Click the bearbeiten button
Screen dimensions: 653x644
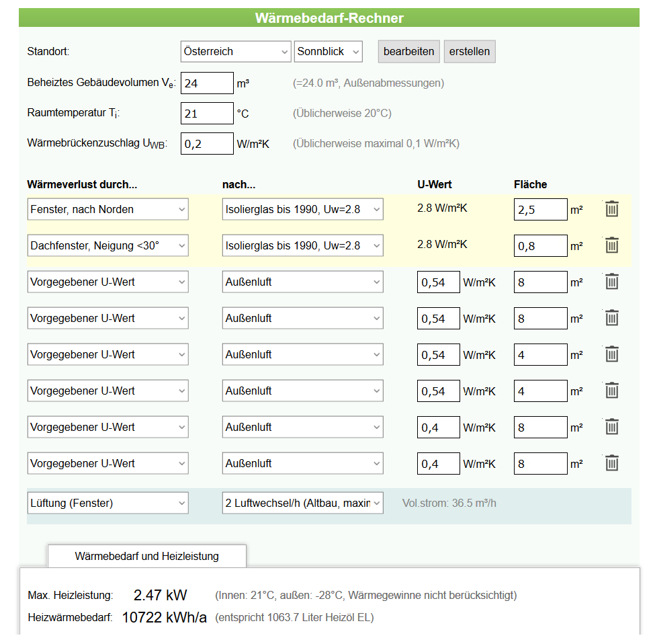pyautogui.click(x=409, y=52)
